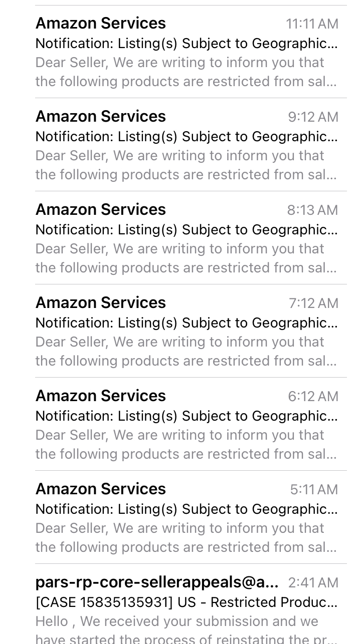Tap the 11:11 AM timestamp
The width and height of the screenshot is (363, 644).
click(x=312, y=24)
